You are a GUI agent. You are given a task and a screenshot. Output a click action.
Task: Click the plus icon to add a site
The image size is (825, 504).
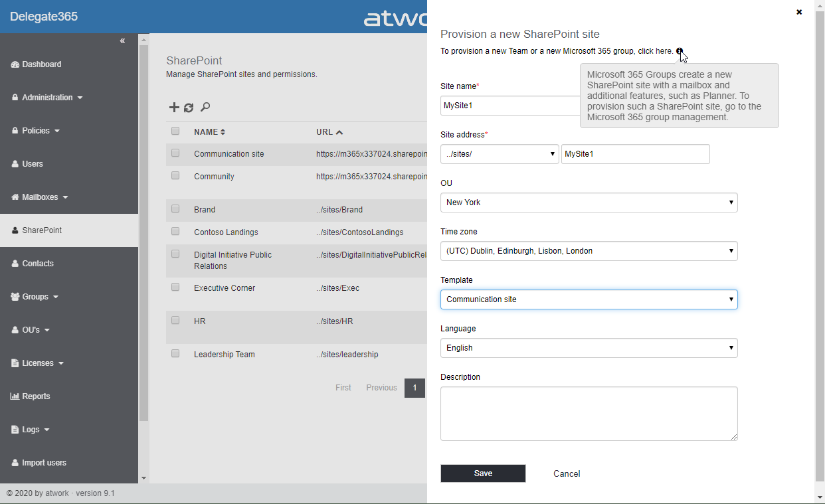pos(174,108)
